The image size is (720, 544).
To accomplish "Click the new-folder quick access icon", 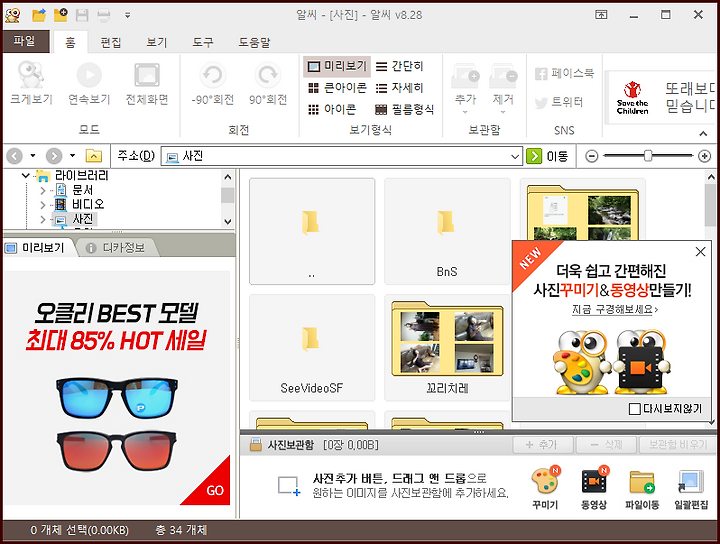I will (61, 15).
